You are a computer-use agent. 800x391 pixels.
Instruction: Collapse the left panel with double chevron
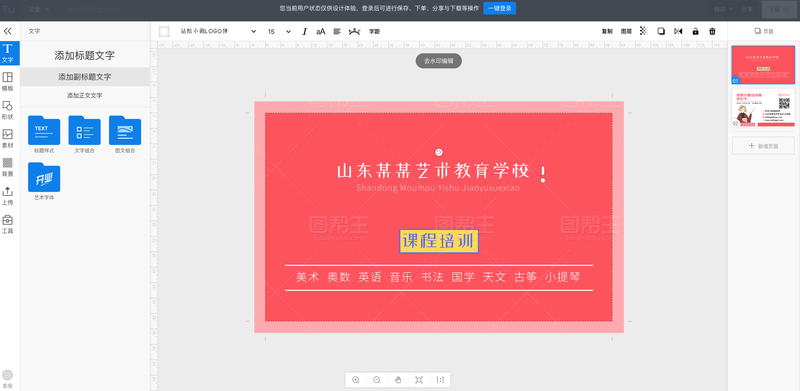[8, 31]
